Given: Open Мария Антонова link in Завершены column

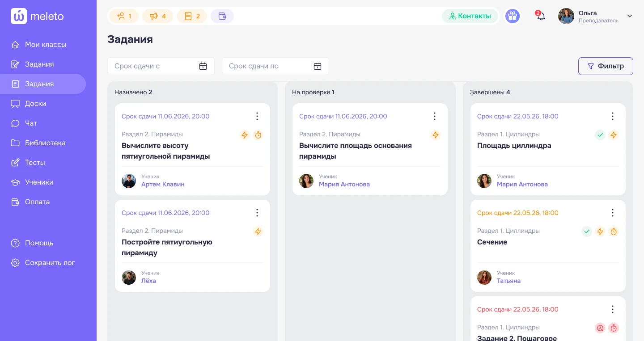Looking at the screenshot, I should click(522, 184).
